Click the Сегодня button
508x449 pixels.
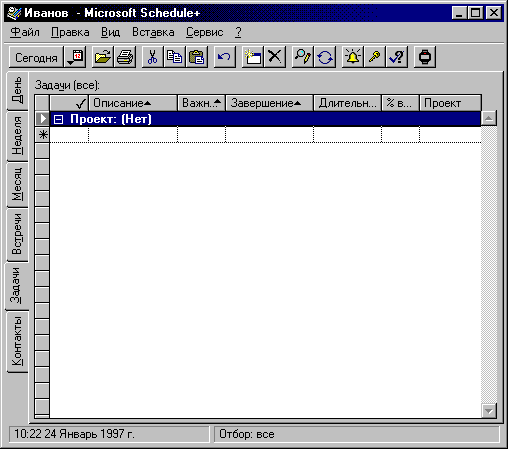tap(36, 58)
